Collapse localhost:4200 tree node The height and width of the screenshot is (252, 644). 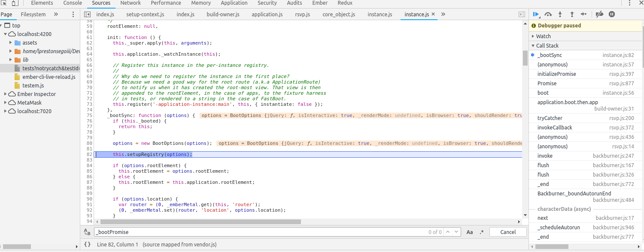coord(6,34)
